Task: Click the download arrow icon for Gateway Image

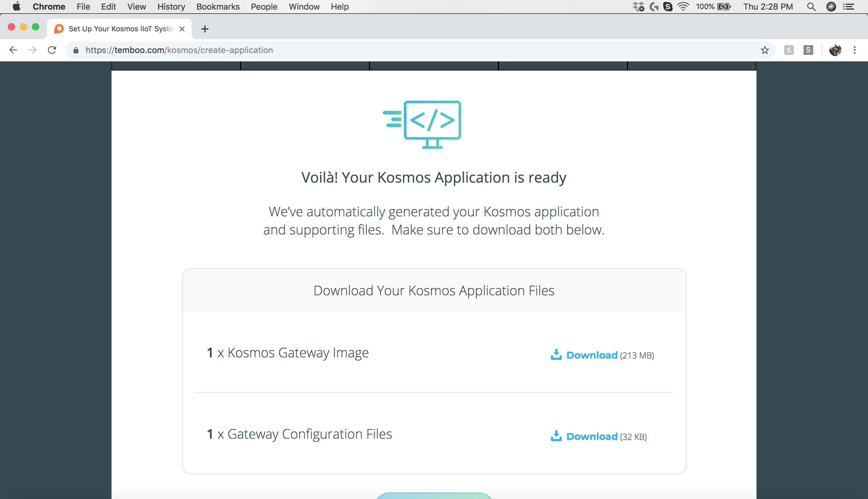Action: point(556,354)
